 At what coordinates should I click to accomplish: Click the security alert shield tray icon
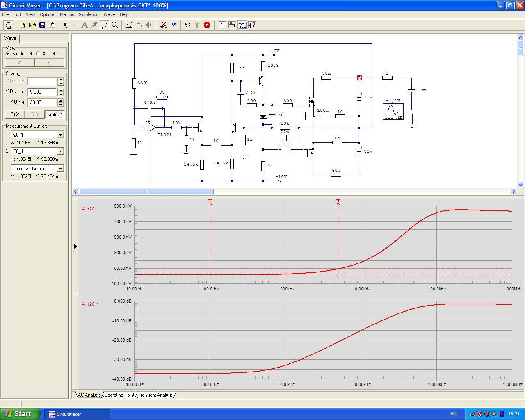479,414
